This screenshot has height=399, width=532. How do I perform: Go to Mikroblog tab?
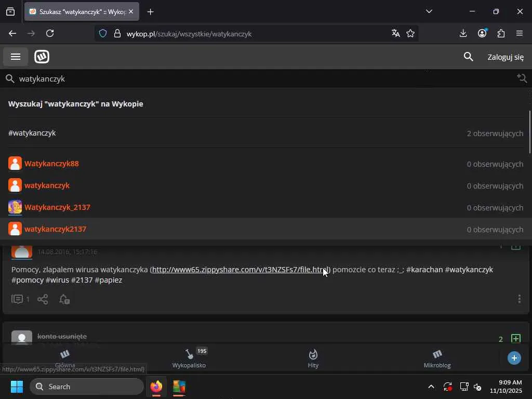point(437,358)
